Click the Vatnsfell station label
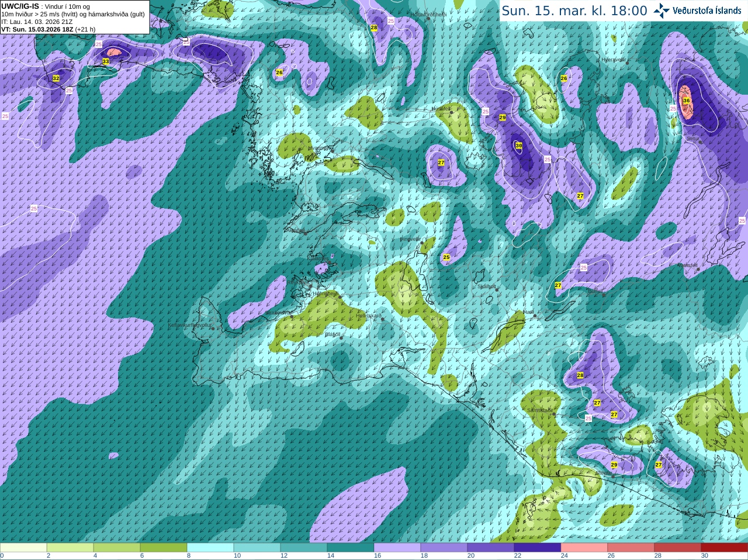Viewport: 748px width, 560px height. point(687,265)
